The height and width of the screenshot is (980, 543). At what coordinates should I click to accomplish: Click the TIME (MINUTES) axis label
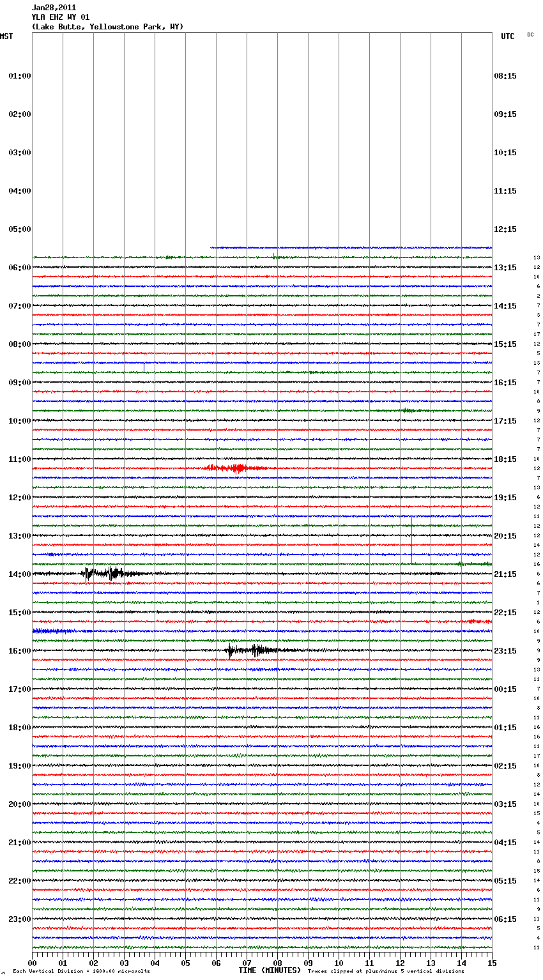tap(270, 970)
